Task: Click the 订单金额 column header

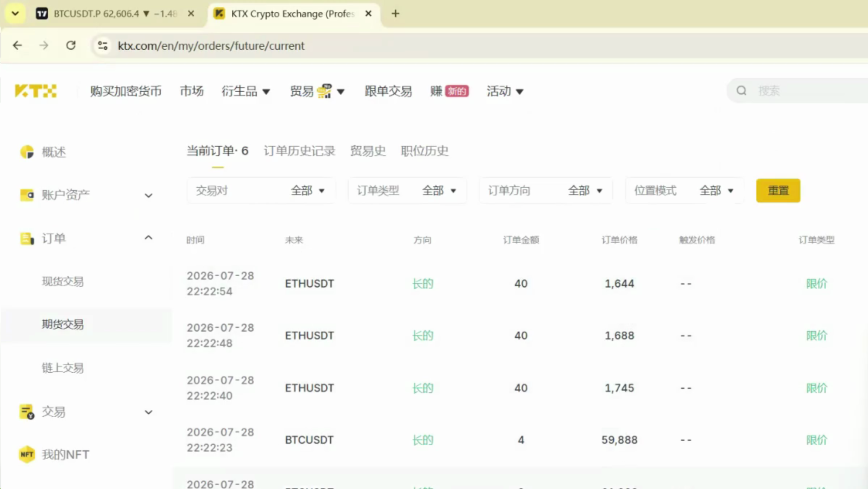Action: tap(521, 240)
